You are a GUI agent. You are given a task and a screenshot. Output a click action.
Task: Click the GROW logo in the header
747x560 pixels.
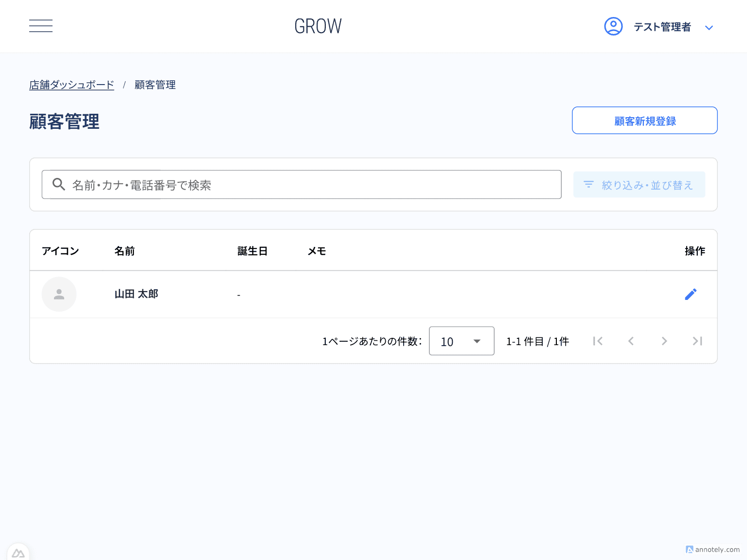click(318, 26)
